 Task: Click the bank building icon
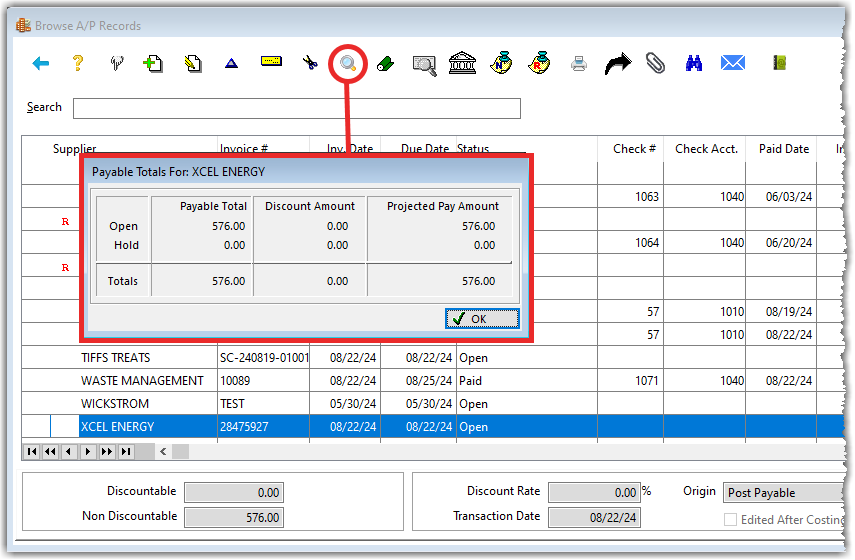click(x=462, y=63)
